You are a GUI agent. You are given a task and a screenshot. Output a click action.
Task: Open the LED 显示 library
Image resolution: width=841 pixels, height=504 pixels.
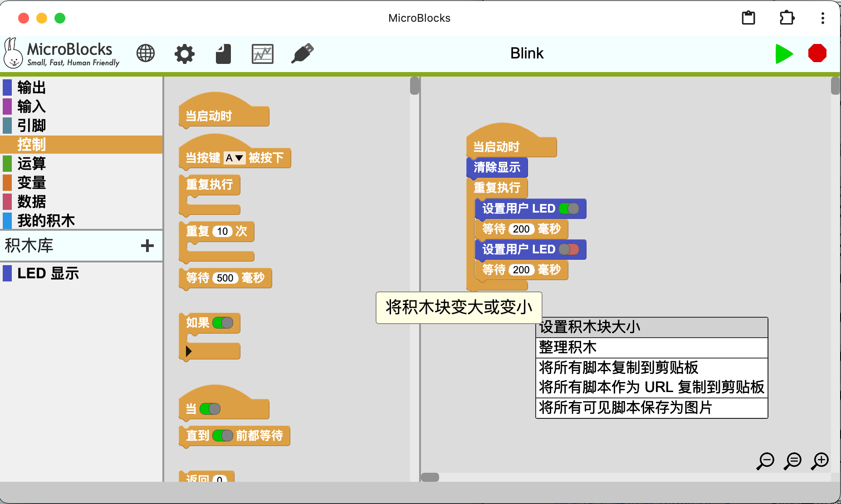tap(82, 273)
